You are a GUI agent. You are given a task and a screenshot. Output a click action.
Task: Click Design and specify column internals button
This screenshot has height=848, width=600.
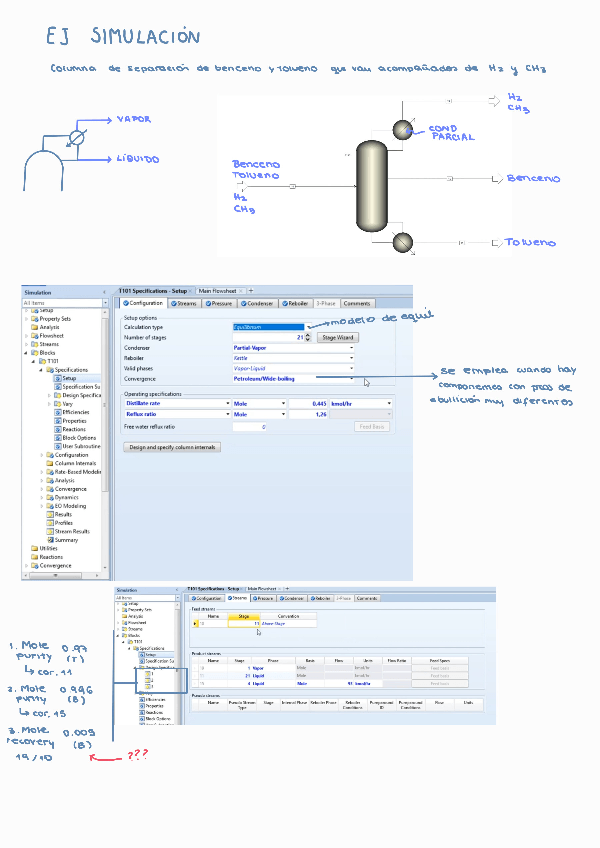click(172, 447)
